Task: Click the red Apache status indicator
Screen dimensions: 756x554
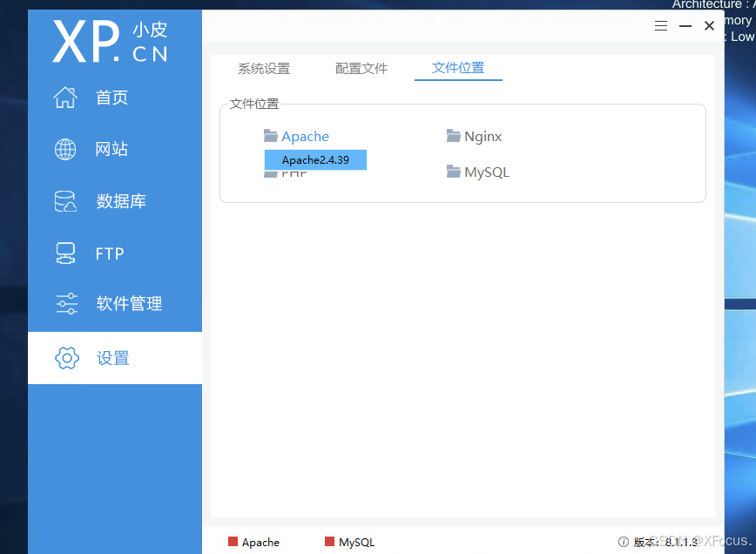Action: tap(233, 542)
